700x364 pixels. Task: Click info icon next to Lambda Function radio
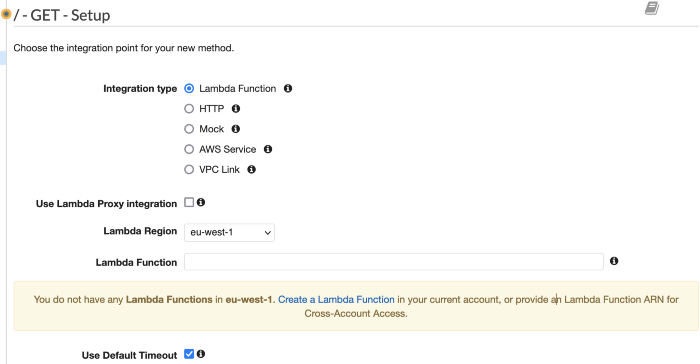click(288, 88)
